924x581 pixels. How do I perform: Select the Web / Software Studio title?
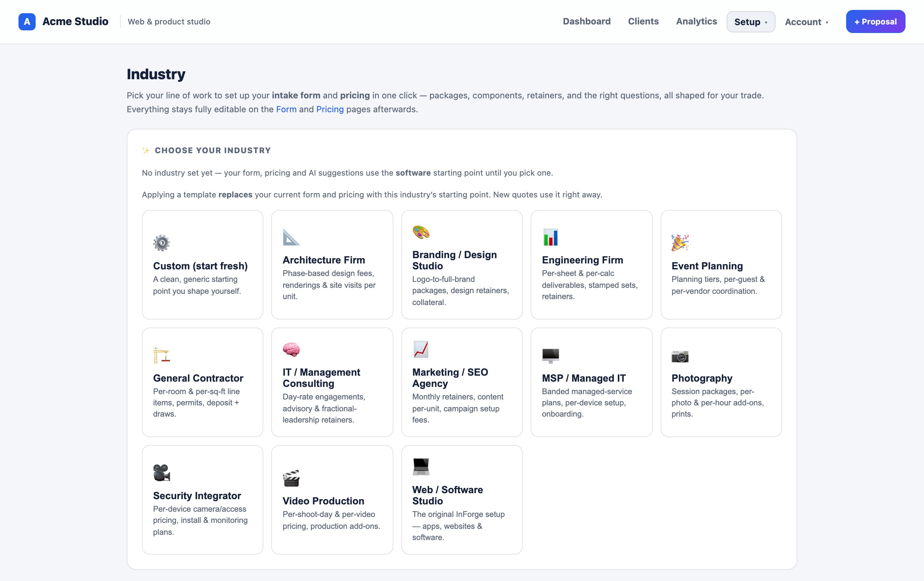tap(447, 495)
